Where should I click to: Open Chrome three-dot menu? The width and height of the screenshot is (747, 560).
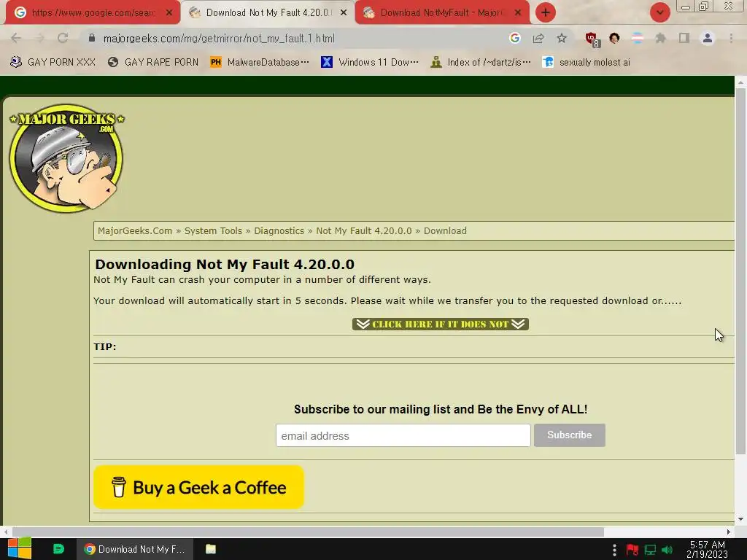point(731,38)
